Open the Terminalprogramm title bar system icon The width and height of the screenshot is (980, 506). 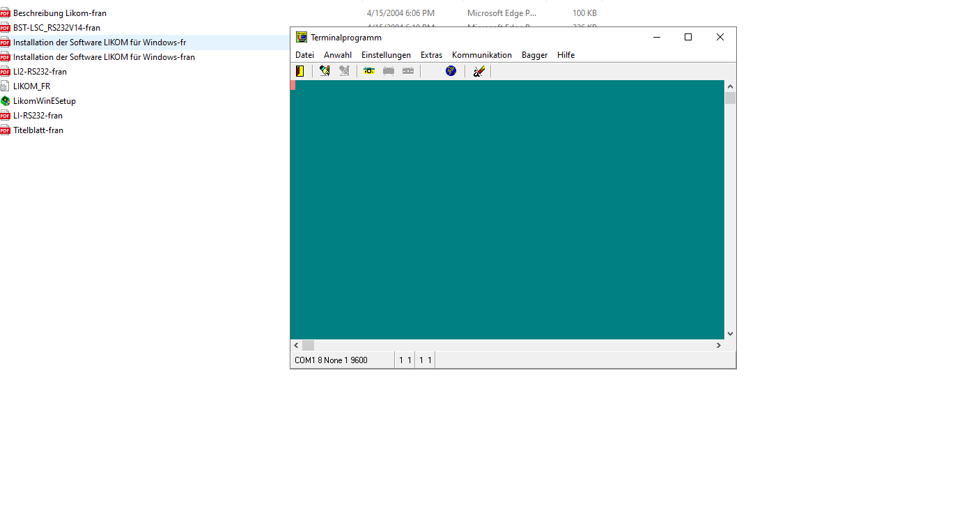(x=302, y=38)
